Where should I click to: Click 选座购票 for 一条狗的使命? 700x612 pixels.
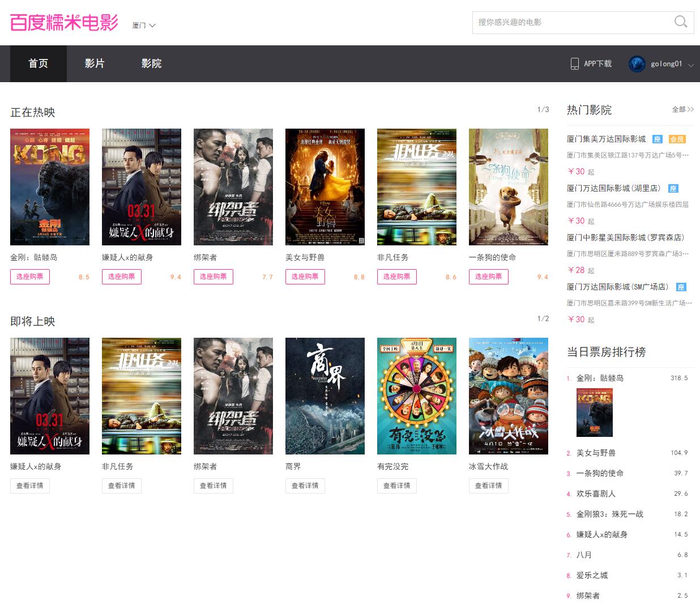(489, 277)
